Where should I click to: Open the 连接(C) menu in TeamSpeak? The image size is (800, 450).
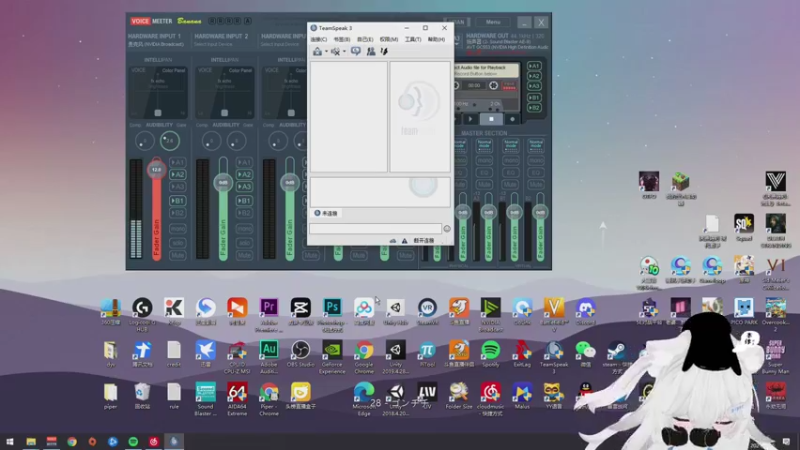tap(318, 39)
